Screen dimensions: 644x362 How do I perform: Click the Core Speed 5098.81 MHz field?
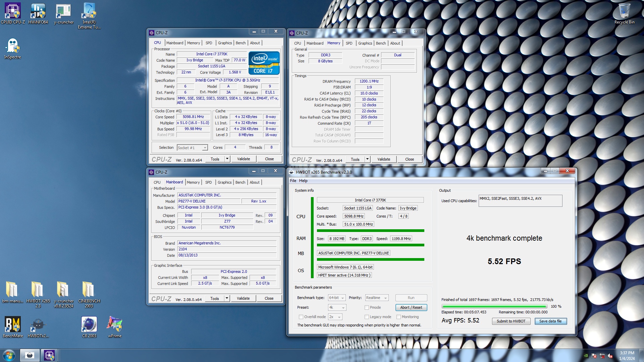tap(193, 117)
